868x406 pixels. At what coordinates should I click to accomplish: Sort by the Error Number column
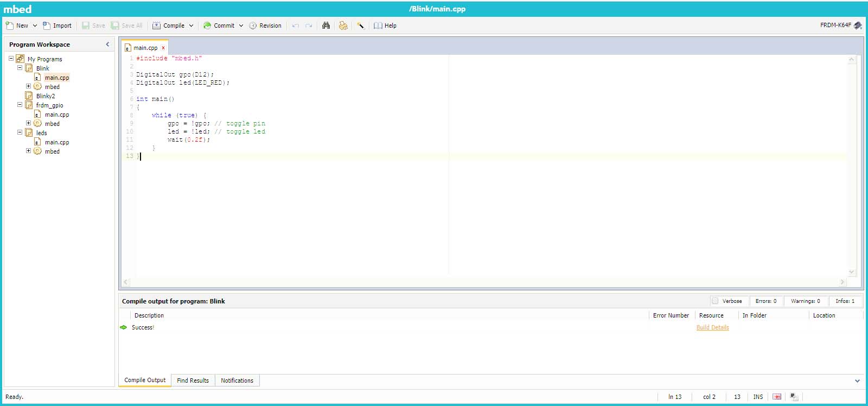[671, 315]
